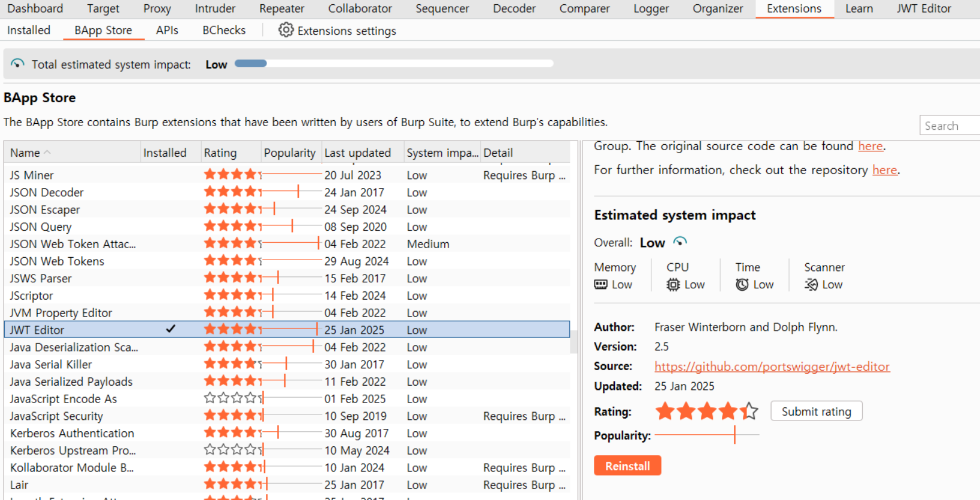
Task: Click the Reinstall button
Action: click(x=627, y=465)
